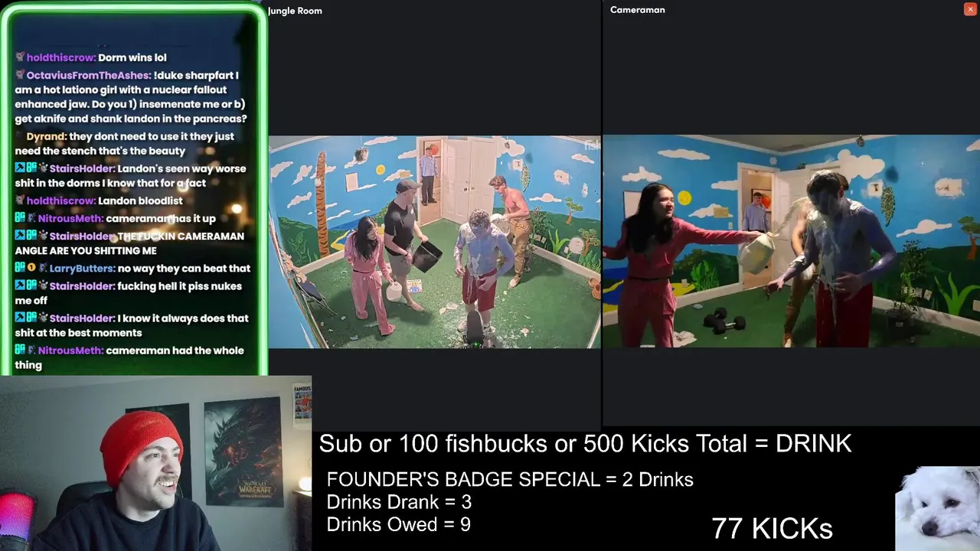Click NitrousMeth beside 'cameraman has it up'

point(70,218)
